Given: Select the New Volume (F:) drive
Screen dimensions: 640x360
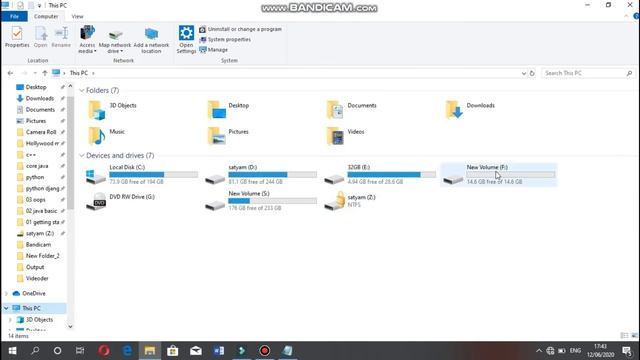Looking at the screenshot, I should [498, 174].
